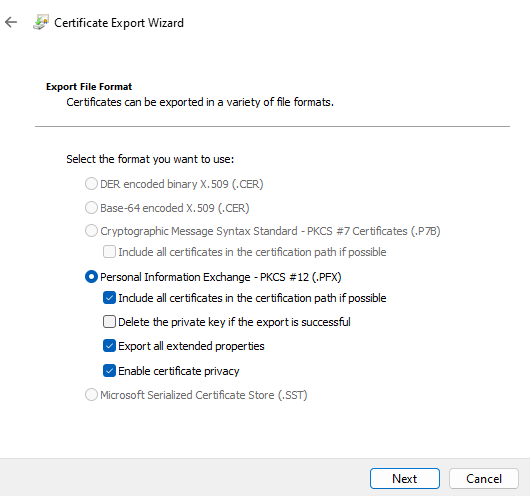
Task: Disable Enable certificate privacy checkbox
Action: [109, 371]
